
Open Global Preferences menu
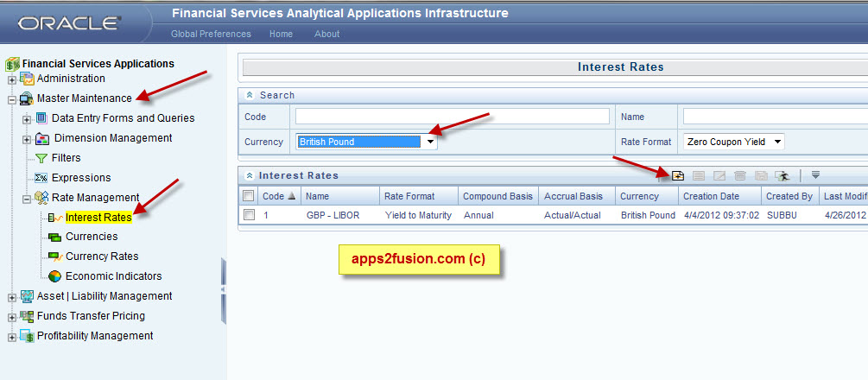211,34
